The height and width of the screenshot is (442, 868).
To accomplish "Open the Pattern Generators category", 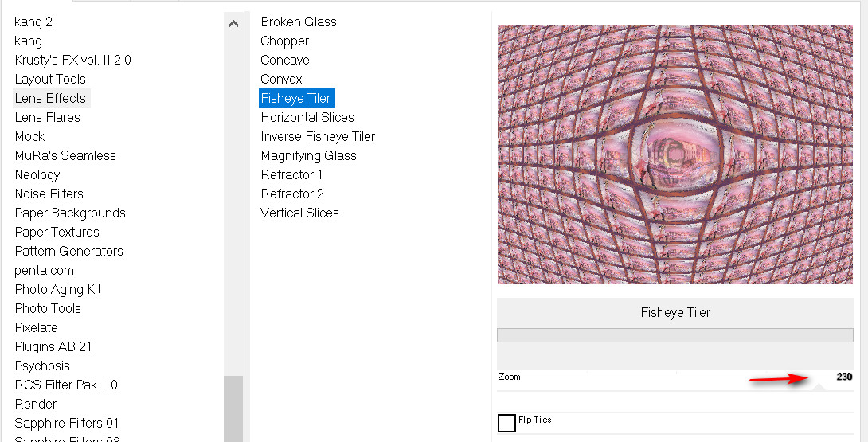I will pyautogui.click(x=68, y=251).
